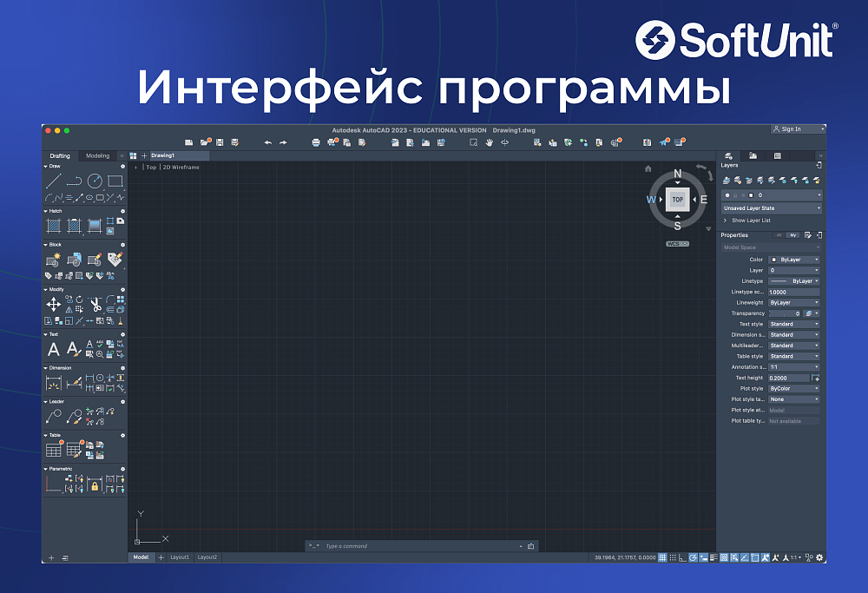This screenshot has width=868, height=593.
Task: Open the Linetype ByLayer dropdown
Action: pos(794,281)
